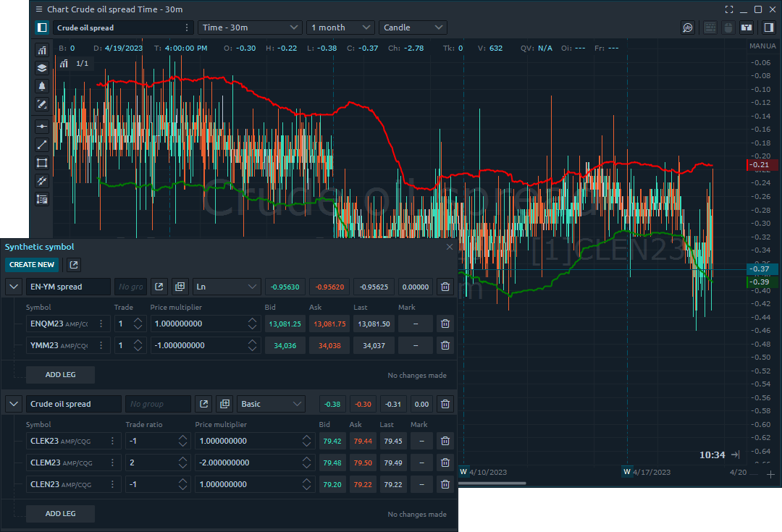Image resolution: width=782 pixels, height=532 pixels.
Task: Open the symbol search magnifier icon
Action: [686, 27]
